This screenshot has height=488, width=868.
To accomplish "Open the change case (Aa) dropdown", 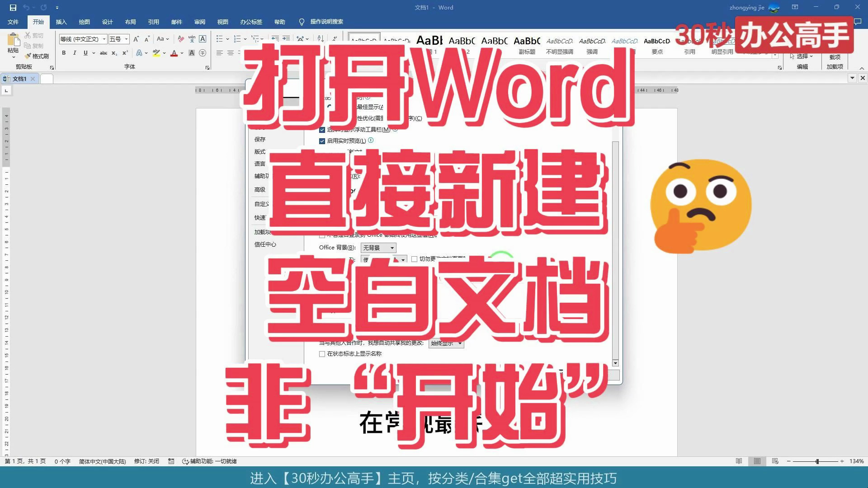I will (163, 39).
